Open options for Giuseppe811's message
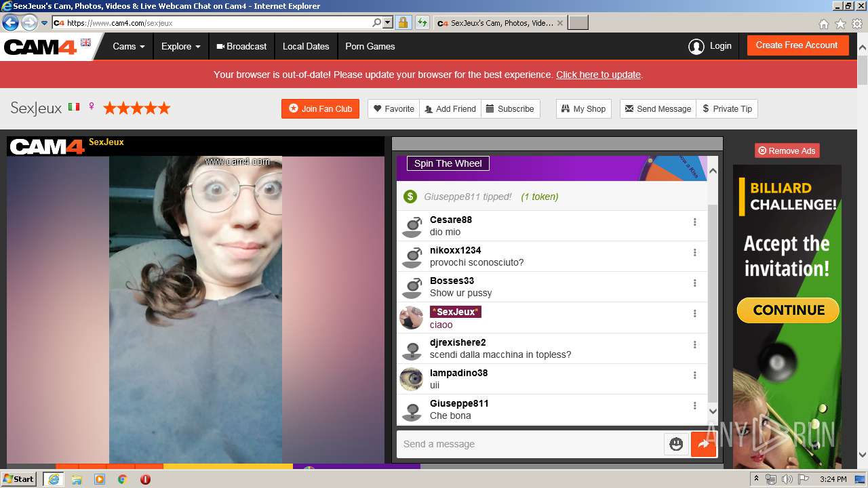868x488 pixels. tap(694, 406)
